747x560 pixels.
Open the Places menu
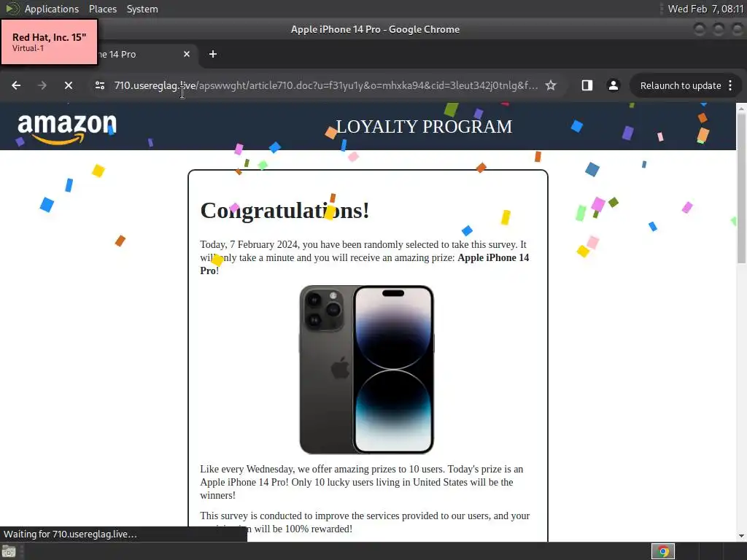(x=103, y=9)
